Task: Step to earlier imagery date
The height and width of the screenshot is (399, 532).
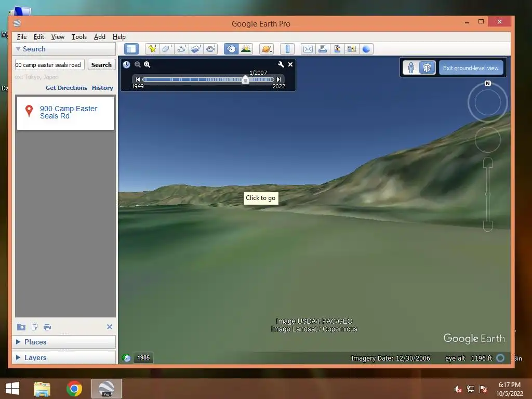Action: [137, 79]
